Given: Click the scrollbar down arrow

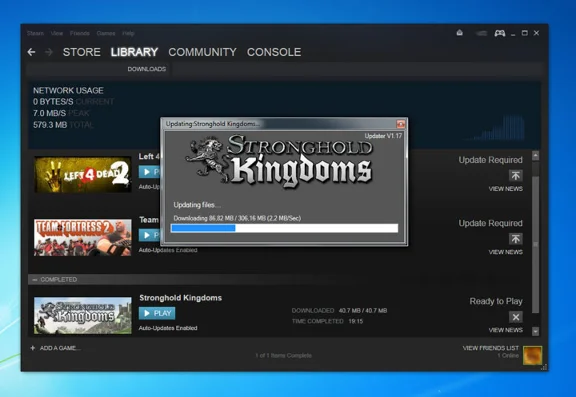Looking at the screenshot, I should 535,331.
